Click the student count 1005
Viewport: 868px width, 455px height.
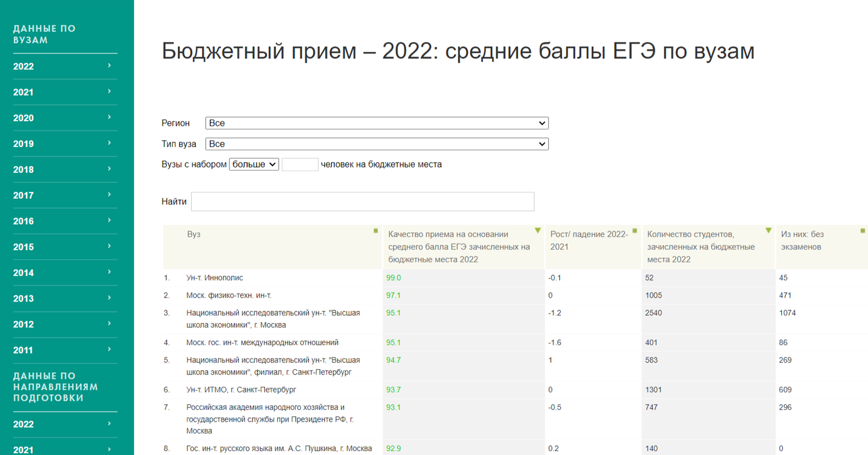[654, 296]
